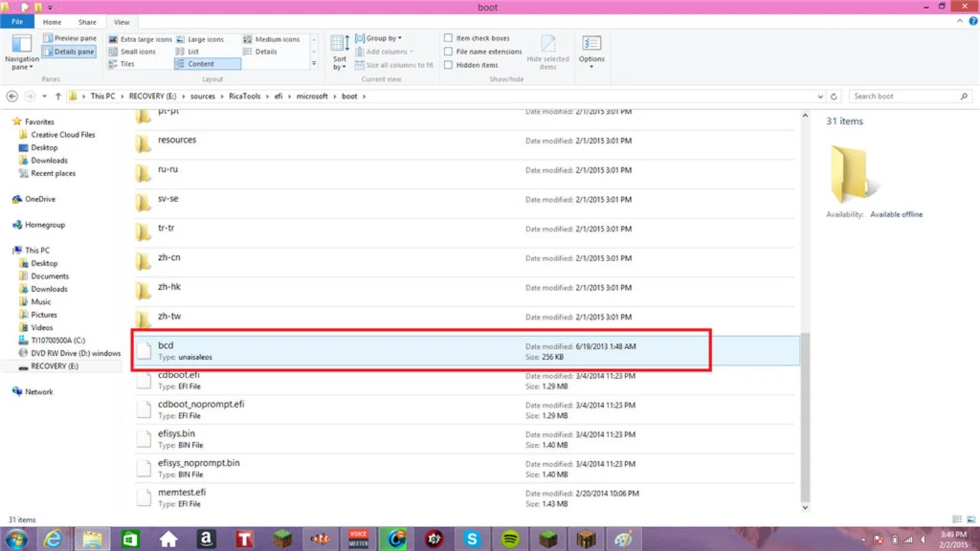980x551 pixels.
Task: Open Amazon from the taskbar
Action: 206,539
